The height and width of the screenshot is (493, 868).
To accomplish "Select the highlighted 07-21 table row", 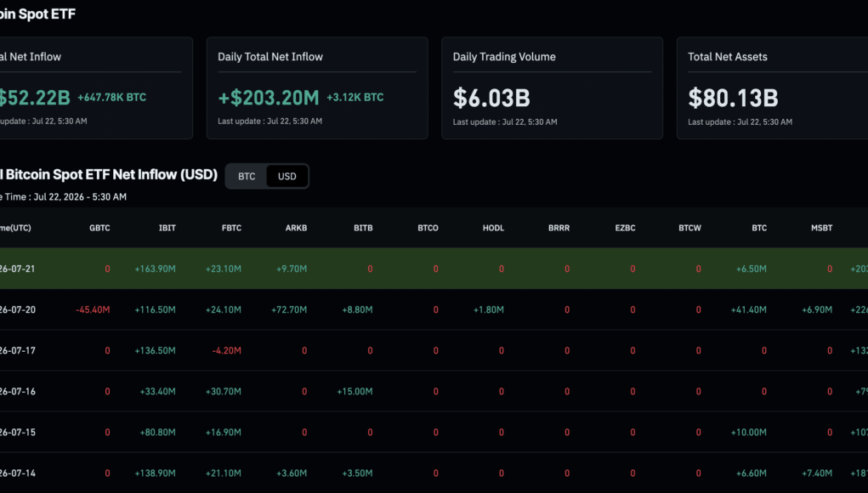I will tap(434, 269).
